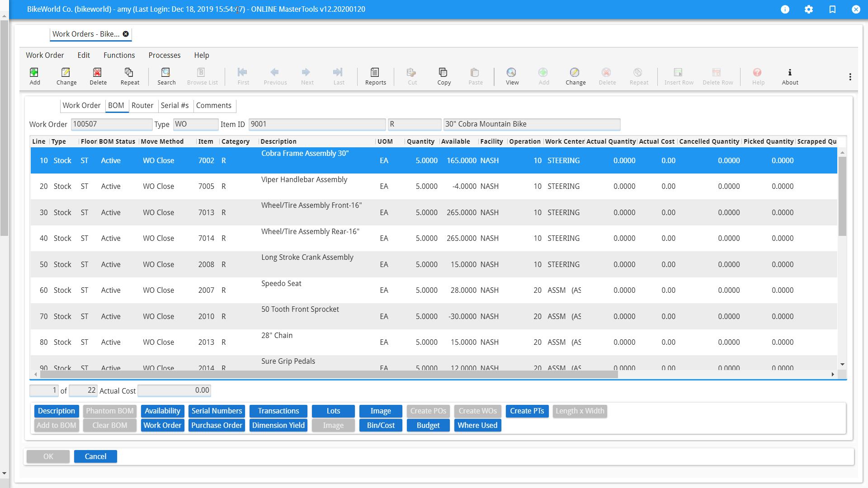Select the Search icon in the toolbar

[166, 76]
